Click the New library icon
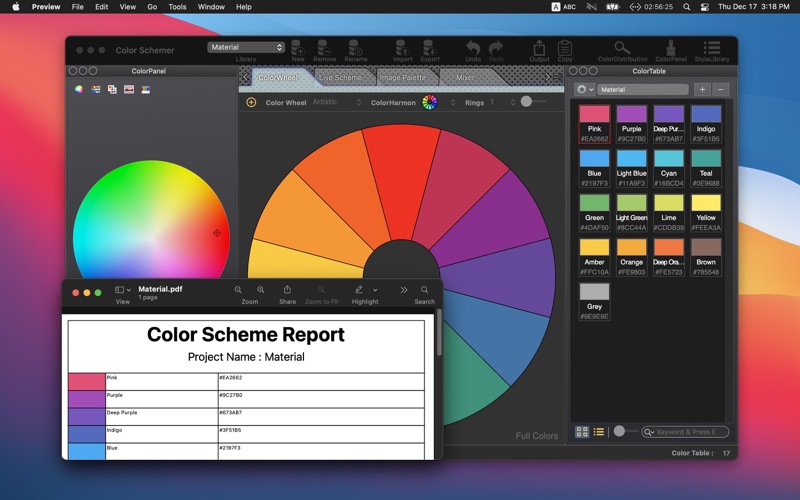The height and width of the screenshot is (500, 800). 298,48
